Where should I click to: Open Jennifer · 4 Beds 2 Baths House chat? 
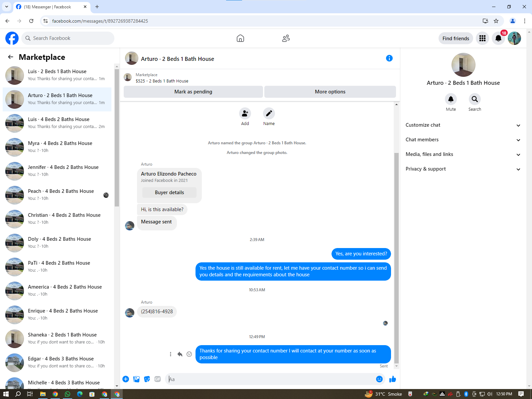(x=57, y=171)
